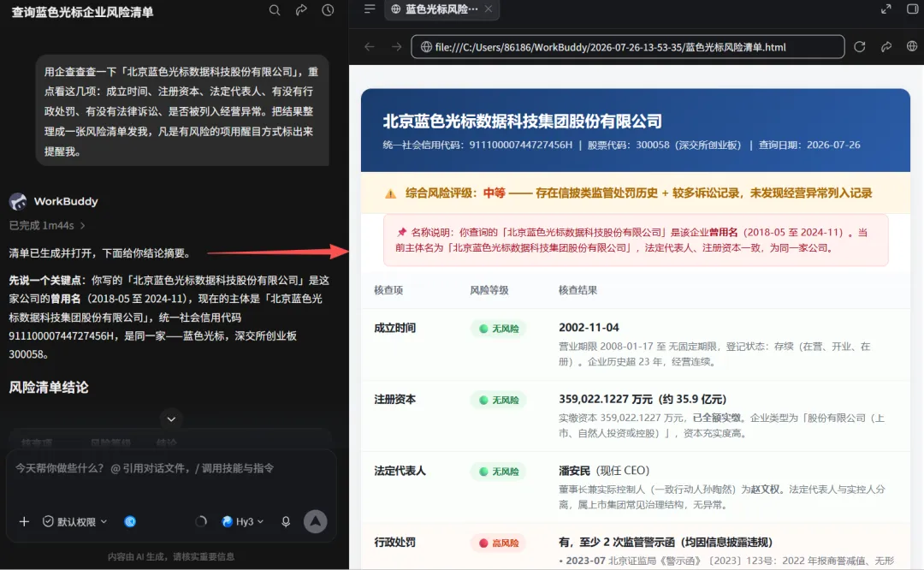
Task: Click the user request message bubble
Action: pos(182,110)
